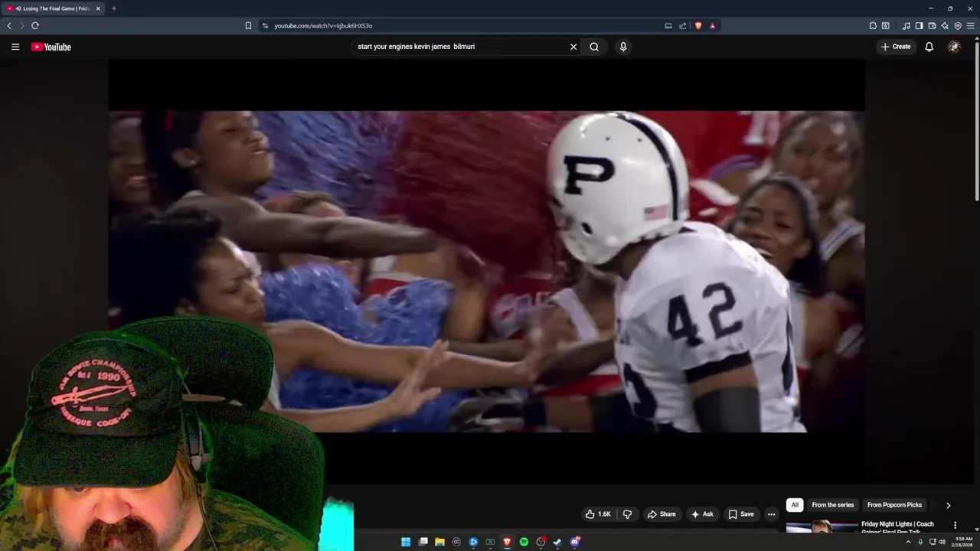Screen dimensions: 980x551
Task: Open the Friday Night Lights Coach video thumbnail
Action: [822, 527]
